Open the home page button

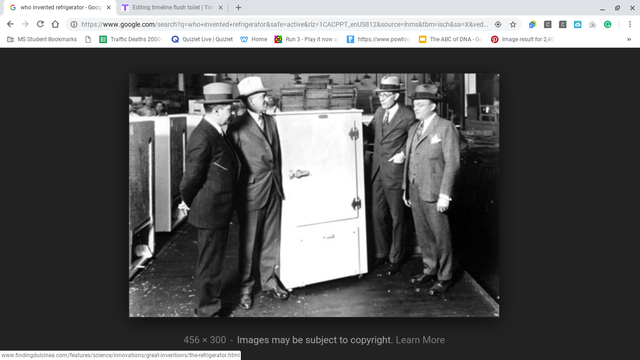tap(55, 24)
